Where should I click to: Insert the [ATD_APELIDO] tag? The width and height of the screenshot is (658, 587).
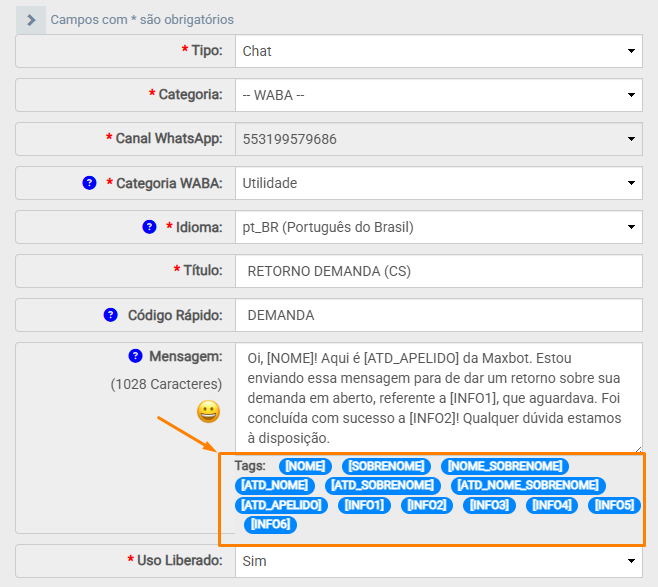pos(282,505)
